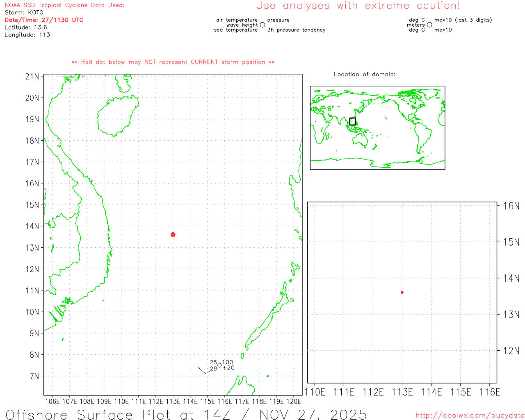Screen dimensions: 525x420
Task: Select the Date/Time 27/1130 UTC text
Action: (44, 20)
